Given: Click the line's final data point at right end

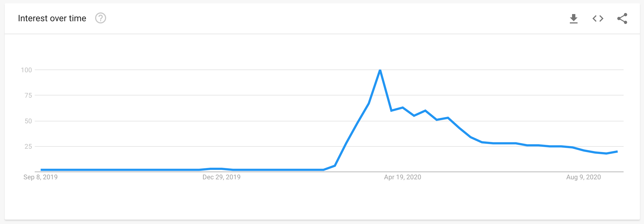Looking at the screenshot, I should click(x=617, y=151).
